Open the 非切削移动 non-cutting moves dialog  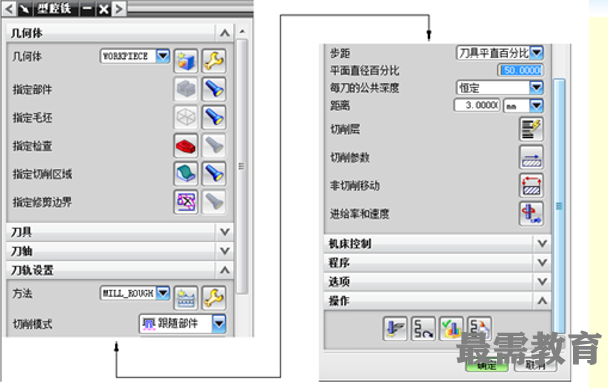click(x=531, y=185)
